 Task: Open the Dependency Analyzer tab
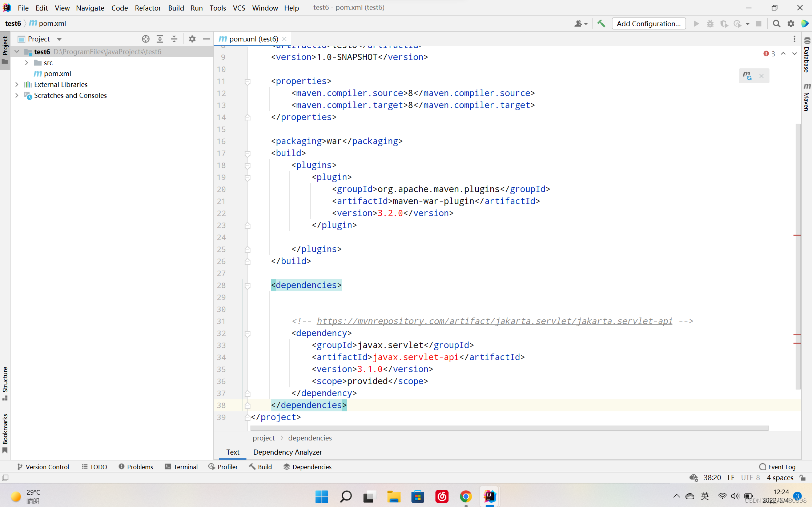pyautogui.click(x=288, y=451)
